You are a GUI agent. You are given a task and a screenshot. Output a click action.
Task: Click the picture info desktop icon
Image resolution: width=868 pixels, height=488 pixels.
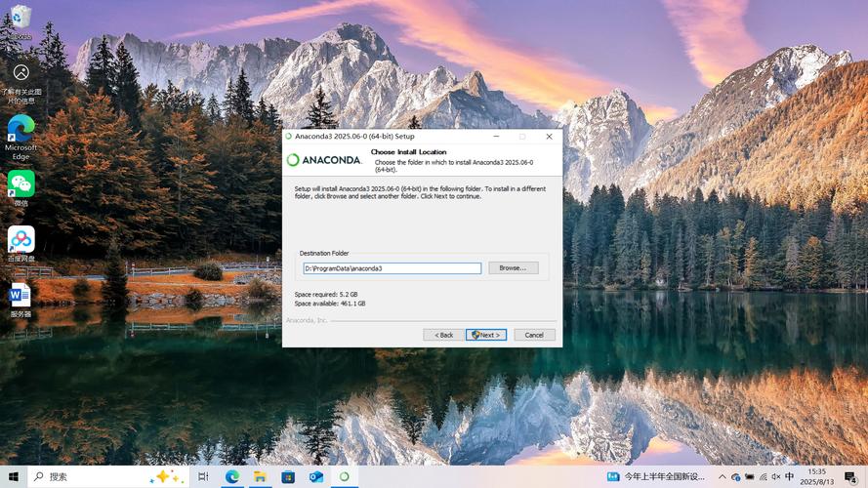pyautogui.click(x=21, y=83)
